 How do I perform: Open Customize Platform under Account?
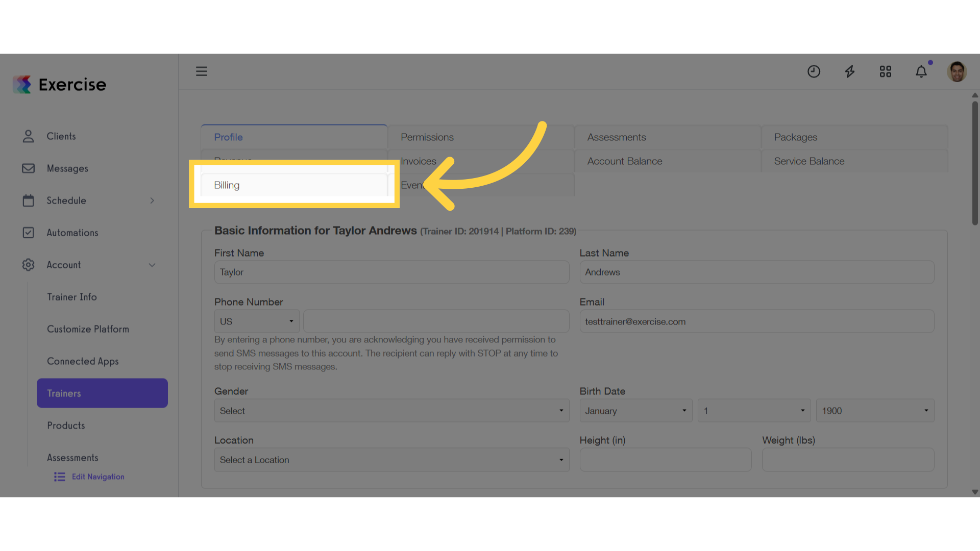pyautogui.click(x=88, y=329)
